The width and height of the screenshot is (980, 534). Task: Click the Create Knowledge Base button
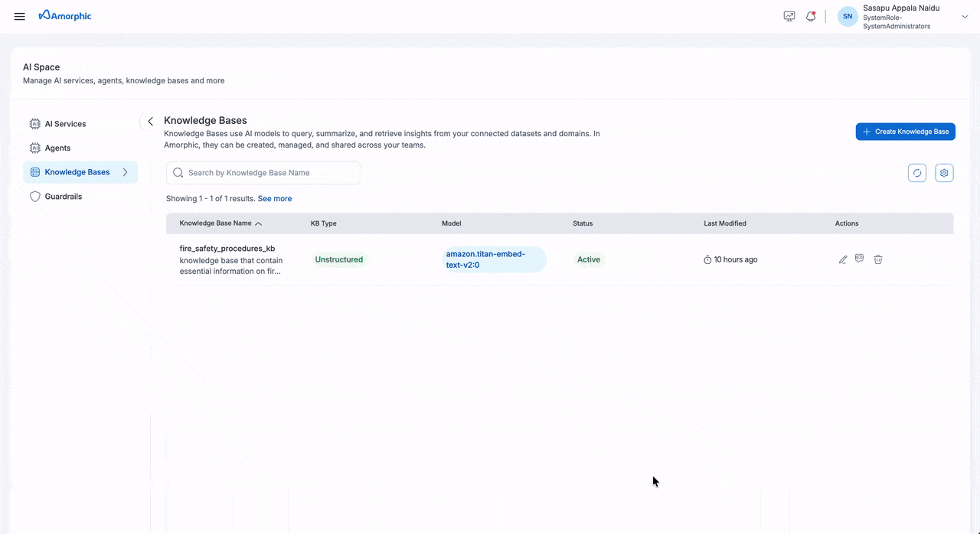pyautogui.click(x=905, y=131)
